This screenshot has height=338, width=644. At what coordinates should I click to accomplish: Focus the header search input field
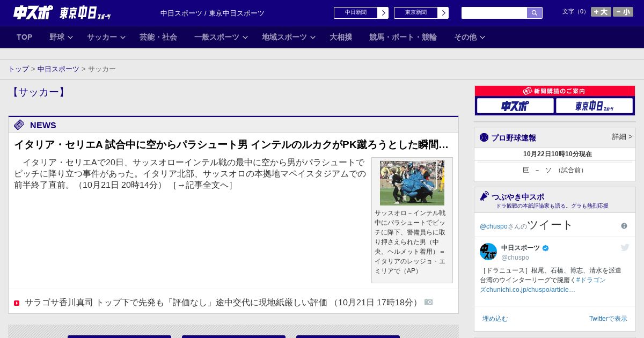click(494, 13)
